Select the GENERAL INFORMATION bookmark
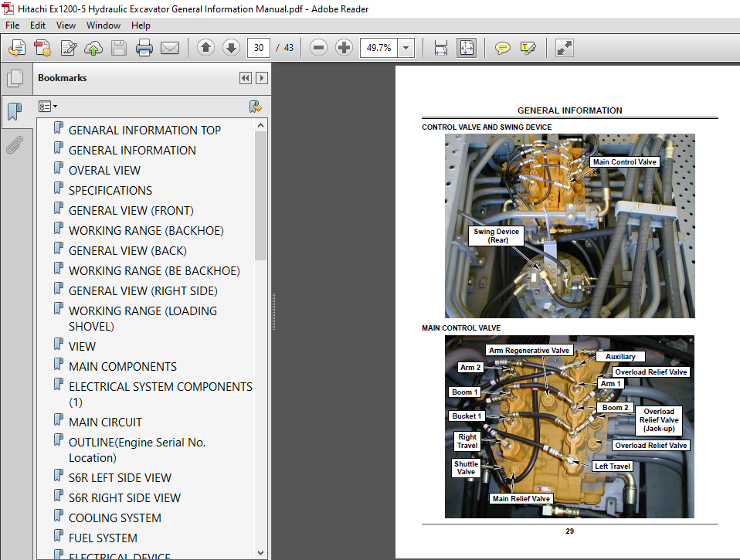740x560 pixels. click(x=132, y=151)
